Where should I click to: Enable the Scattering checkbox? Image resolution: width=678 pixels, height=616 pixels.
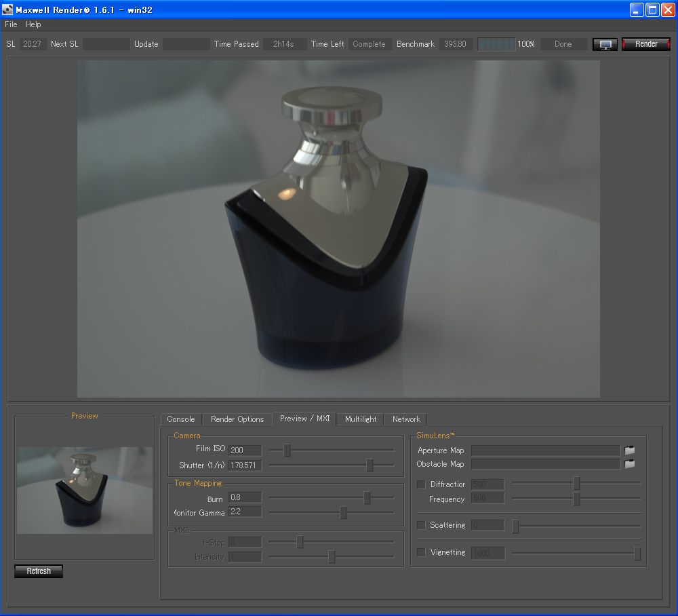[421, 525]
